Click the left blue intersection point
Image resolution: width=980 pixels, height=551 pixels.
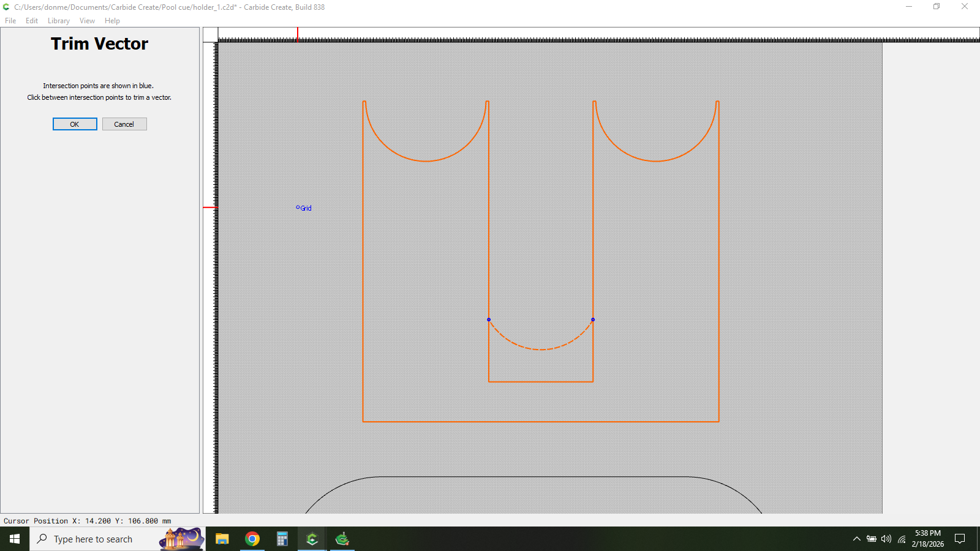pyautogui.click(x=489, y=320)
